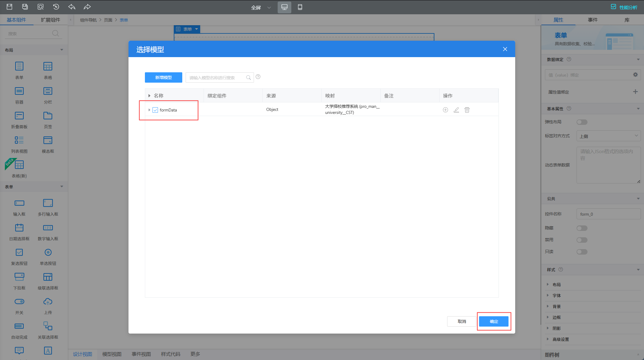Click the delete trash icon in formData row

click(467, 110)
